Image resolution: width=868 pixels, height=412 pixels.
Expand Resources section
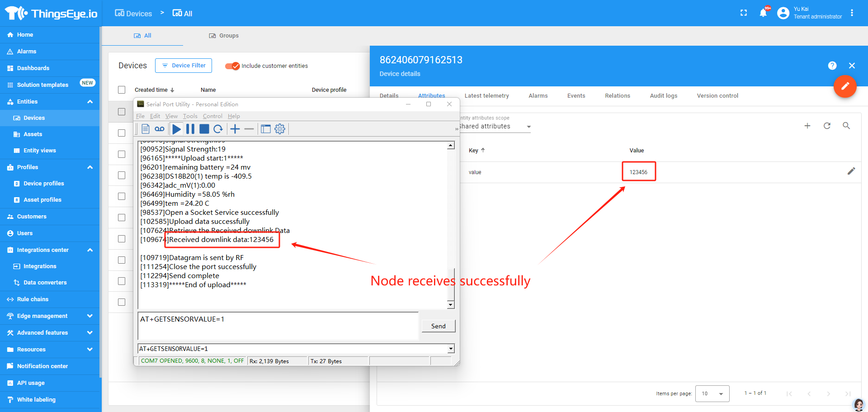(90, 350)
